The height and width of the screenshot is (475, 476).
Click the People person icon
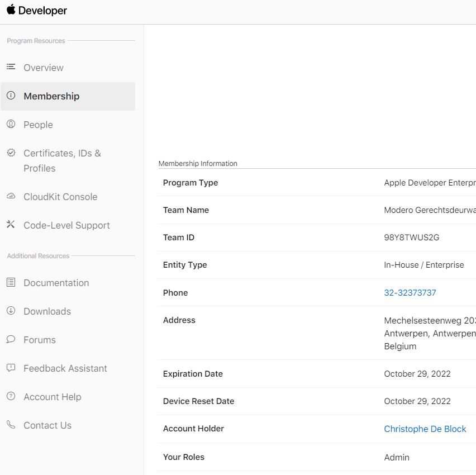(11, 124)
